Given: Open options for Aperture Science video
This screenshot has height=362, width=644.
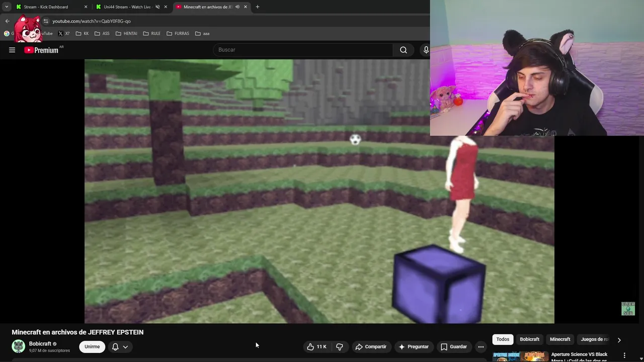Looking at the screenshot, I should click(624, 355).
